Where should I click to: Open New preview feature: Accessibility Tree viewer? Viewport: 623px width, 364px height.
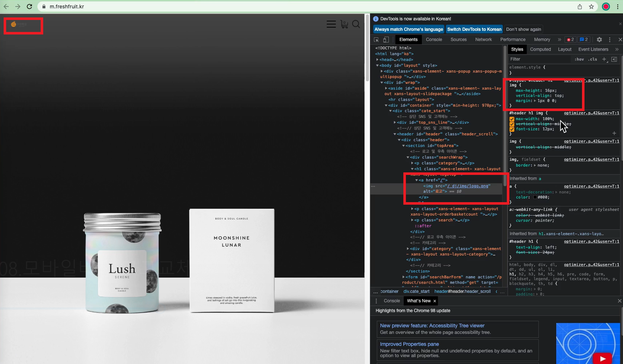pos(432,326)
